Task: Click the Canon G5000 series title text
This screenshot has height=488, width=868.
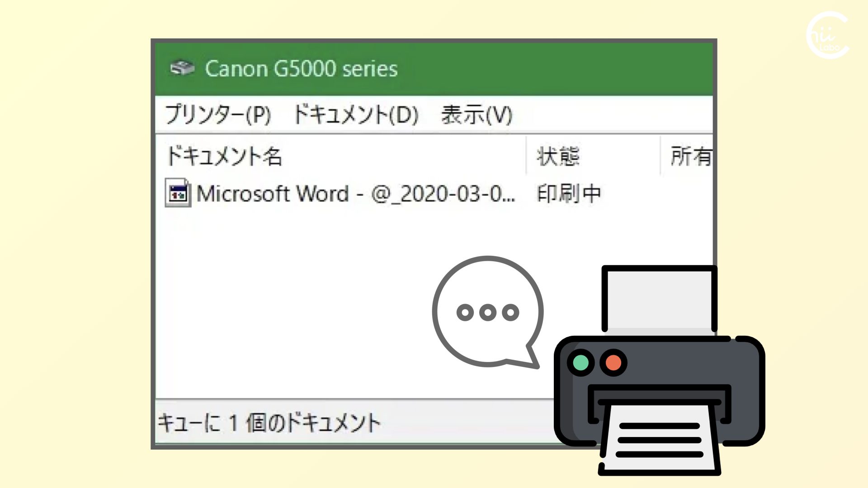Action: [x=301, y=69]
